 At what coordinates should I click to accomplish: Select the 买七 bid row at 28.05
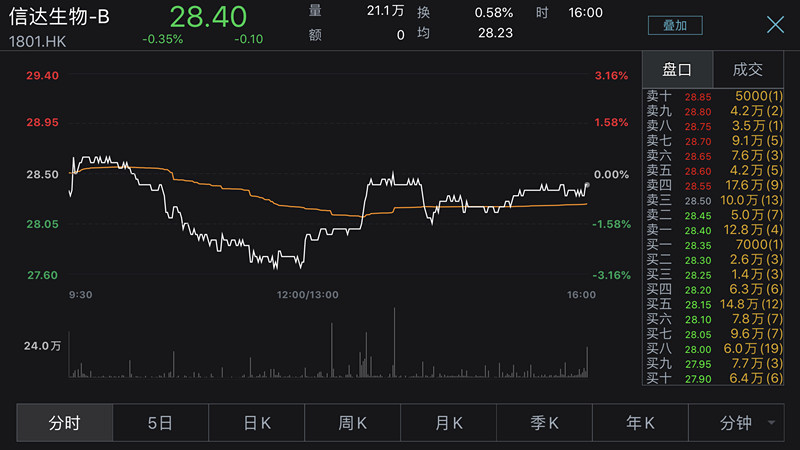pyautogui.click(x=714, y=334)
